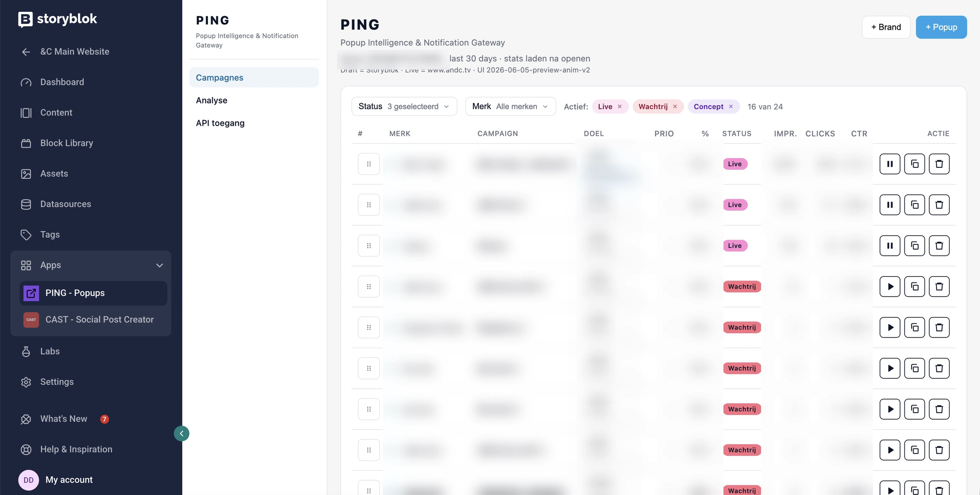The width and height of the screenshot is (980, 495).
Task: Collapse the sidebar with green arrow button
Action: (x=181, y=433)
